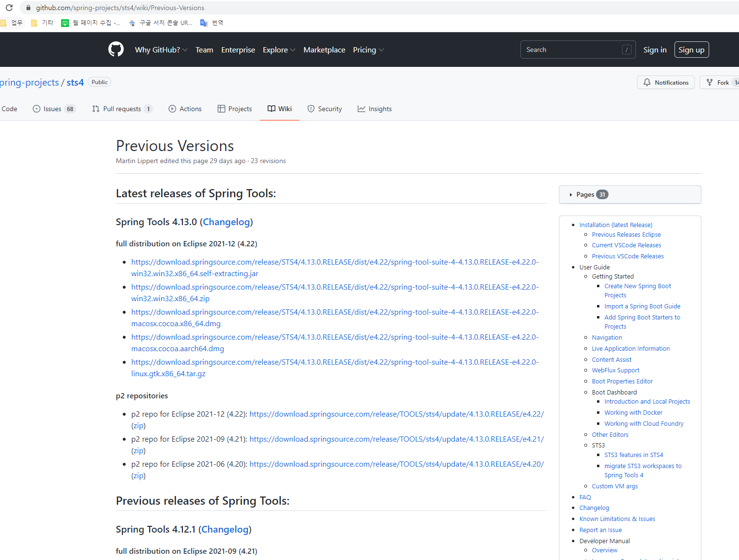The image size is (739, 560).
Task: Open the e4.21 p2 repo URL
Action: click(x=397, y=439)
